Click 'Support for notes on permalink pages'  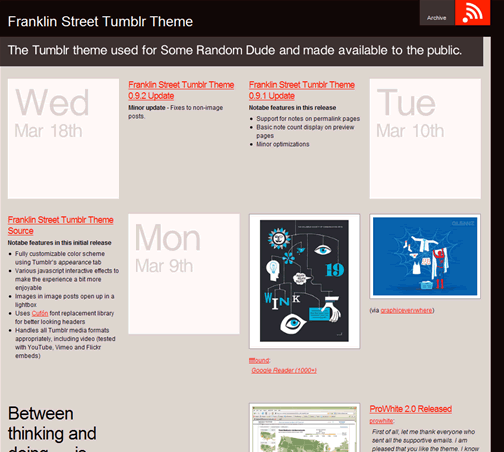308,119
